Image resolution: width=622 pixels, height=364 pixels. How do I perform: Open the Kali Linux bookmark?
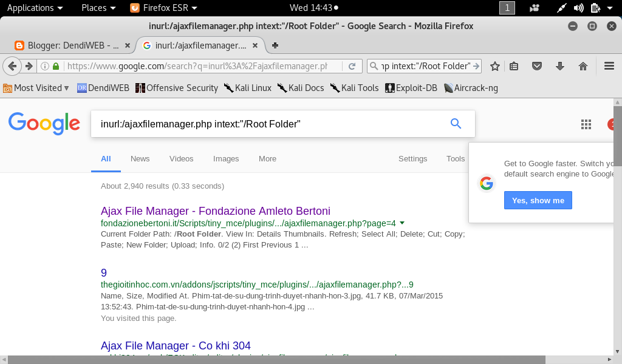248,88
